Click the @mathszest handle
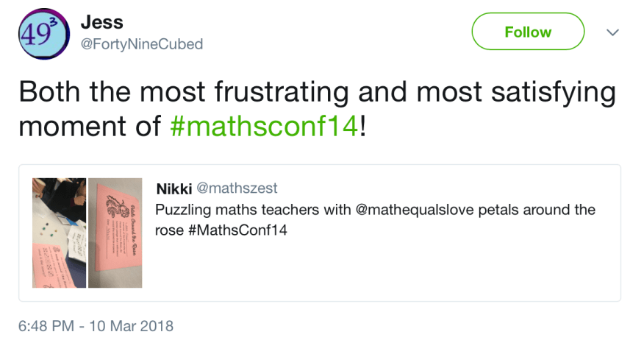The image size is (644, 343). coord(237,189)
